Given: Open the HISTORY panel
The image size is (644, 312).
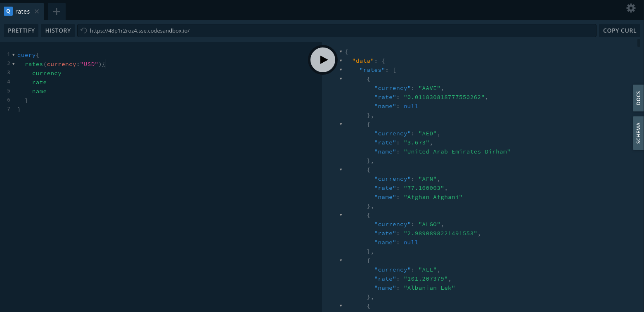Looking at the screenshot, I should [58, 31].
